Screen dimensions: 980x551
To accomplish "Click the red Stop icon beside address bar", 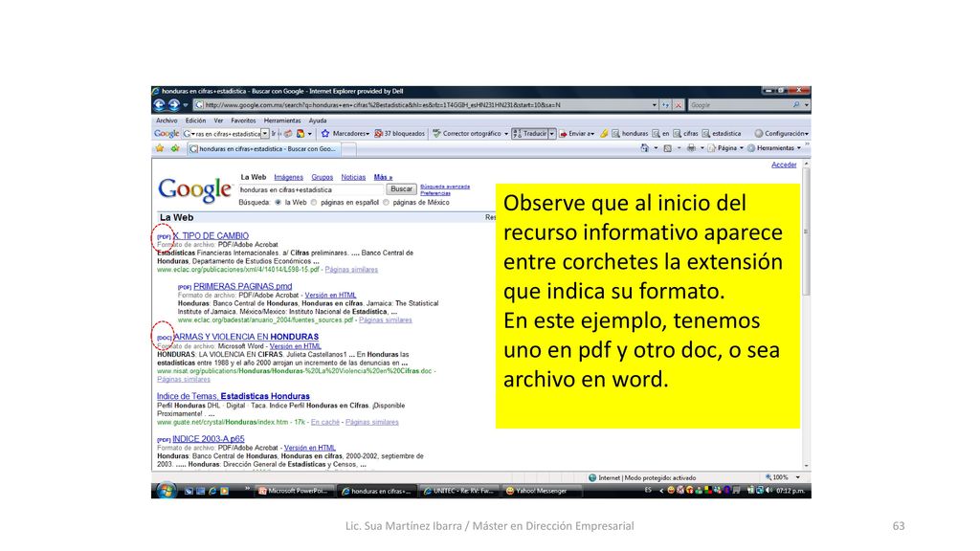I will (x=679, y=105).
